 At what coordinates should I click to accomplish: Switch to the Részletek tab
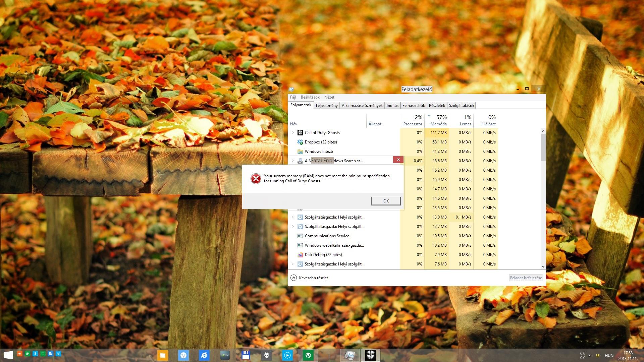(x=437, y=106)
